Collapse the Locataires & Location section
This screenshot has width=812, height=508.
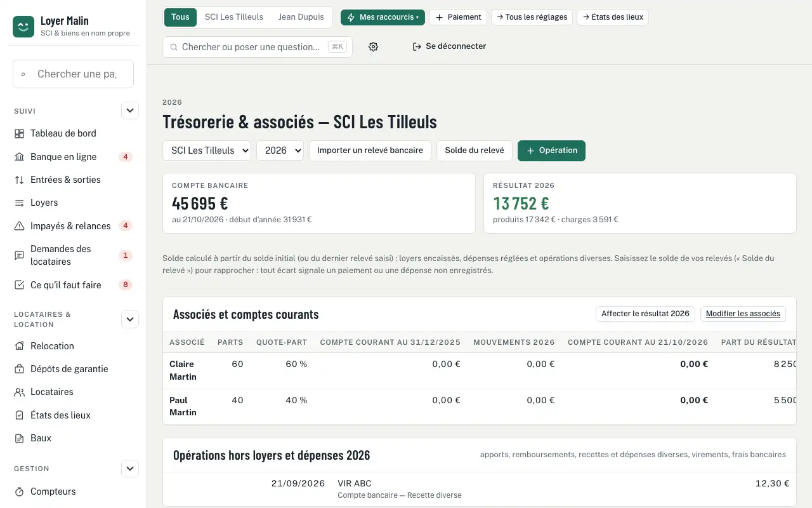[x=130, y=319]
